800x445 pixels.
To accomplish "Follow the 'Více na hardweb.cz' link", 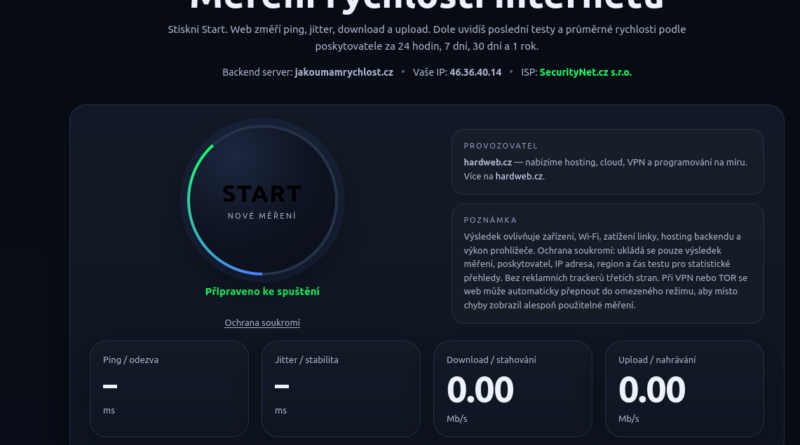I will [518, 176].
